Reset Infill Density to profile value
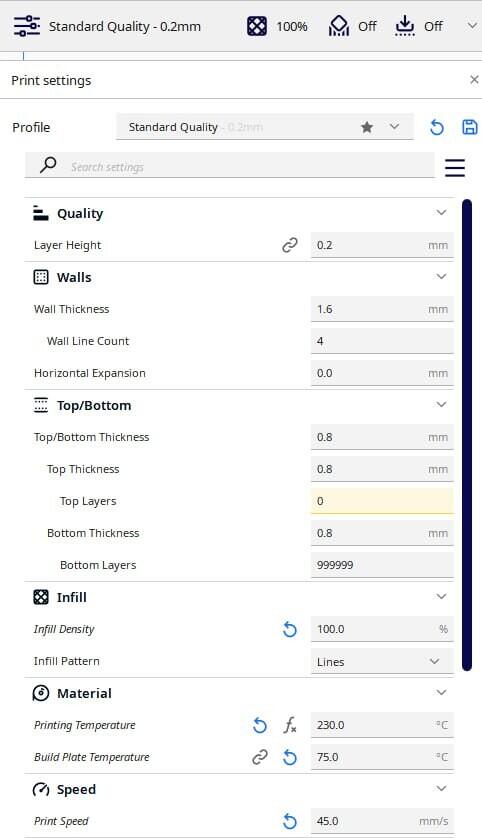Screen dimensions: 482x838 tap(290, 629)
